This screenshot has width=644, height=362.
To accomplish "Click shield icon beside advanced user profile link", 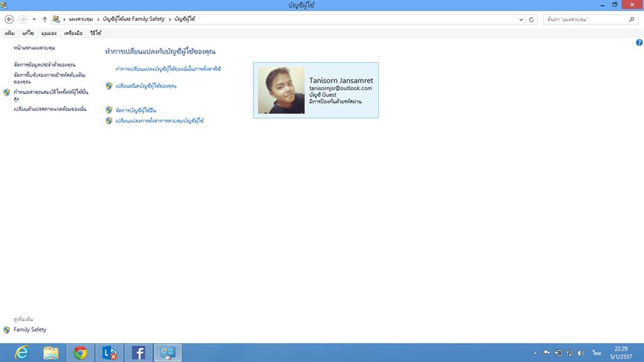I will [x=6, y=93].
